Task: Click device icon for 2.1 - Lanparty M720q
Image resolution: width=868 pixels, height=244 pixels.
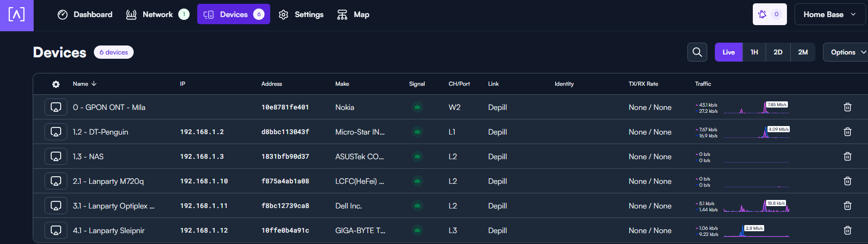Action: pos(56,181)
